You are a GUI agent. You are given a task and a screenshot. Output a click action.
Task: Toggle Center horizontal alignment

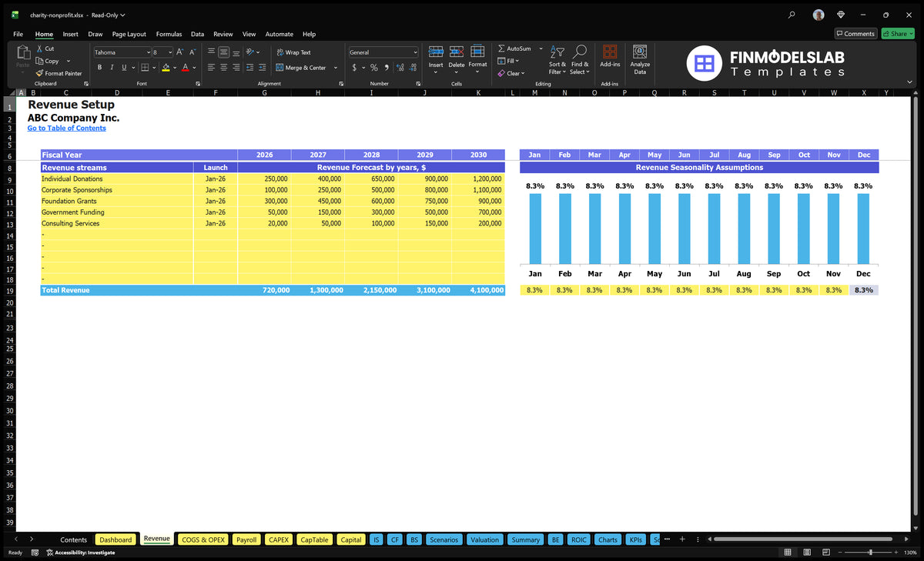(x=223, y=68)
